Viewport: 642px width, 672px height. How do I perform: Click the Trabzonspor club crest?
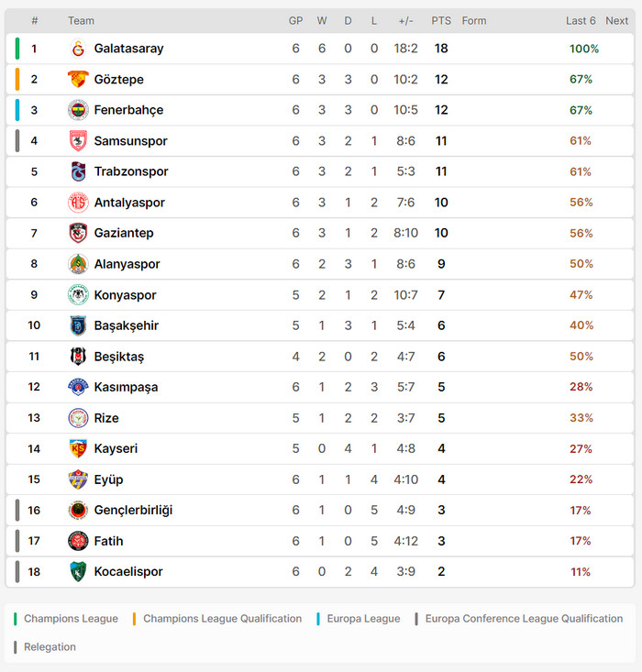coord(78,171)
